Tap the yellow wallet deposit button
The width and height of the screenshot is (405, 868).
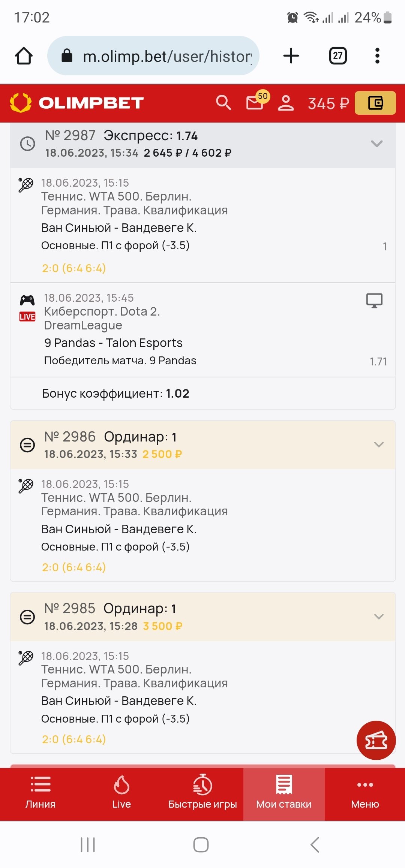[x=375, y=103]
